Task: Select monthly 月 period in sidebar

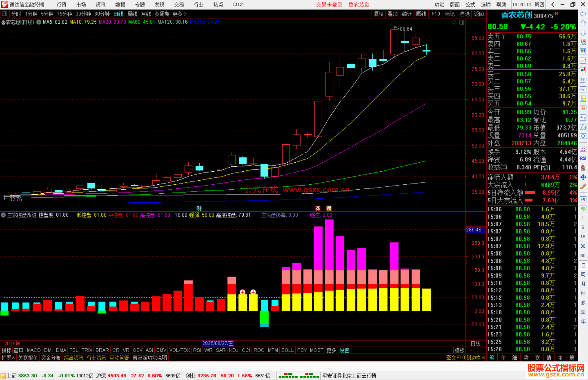Action: click(x=583, y=284)
